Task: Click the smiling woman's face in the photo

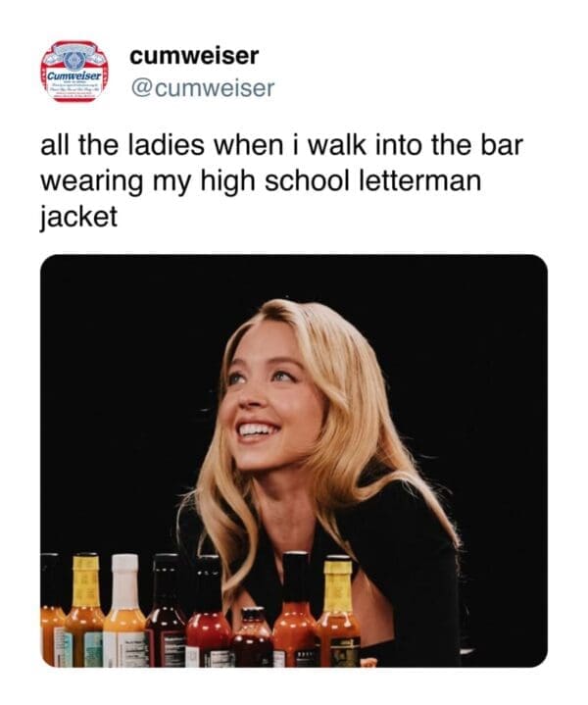Action: click(262, 392)
